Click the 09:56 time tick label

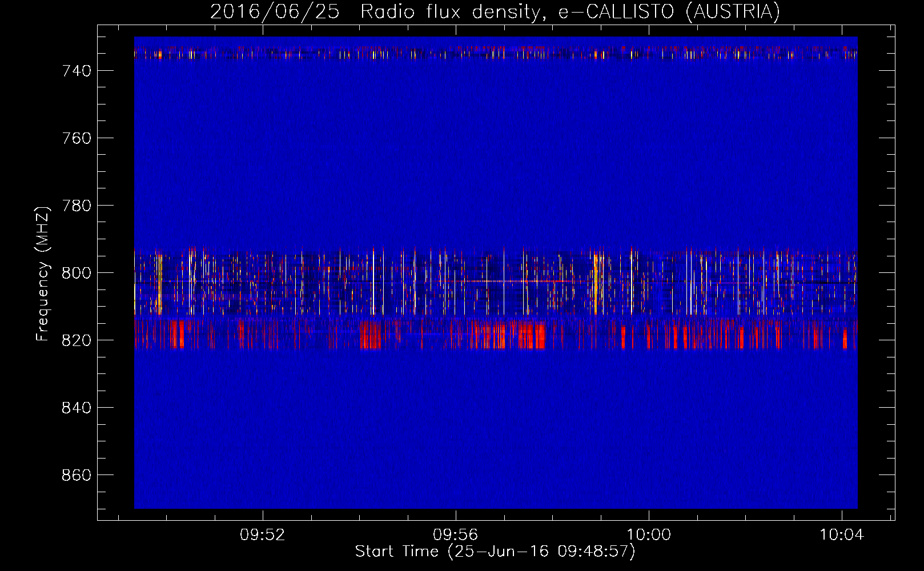pyautogui.click(x=456, y=535)
